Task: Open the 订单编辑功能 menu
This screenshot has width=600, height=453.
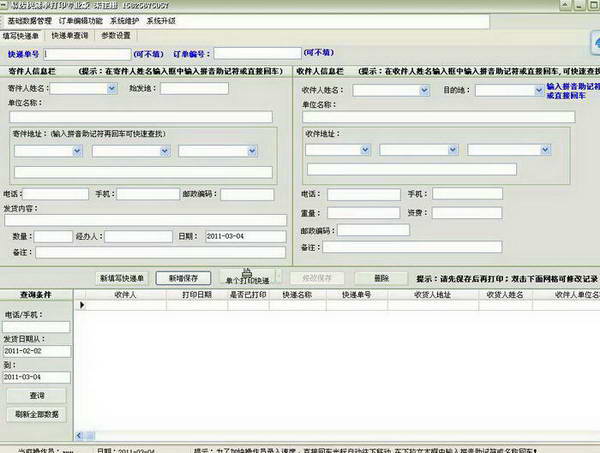Action: pos(80,20)
